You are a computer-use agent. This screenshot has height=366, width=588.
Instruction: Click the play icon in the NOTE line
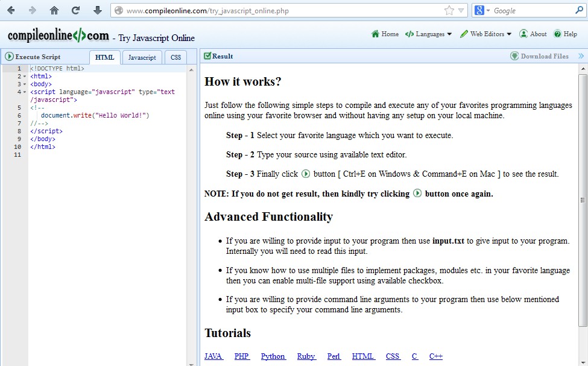click(x=417, y=193)
